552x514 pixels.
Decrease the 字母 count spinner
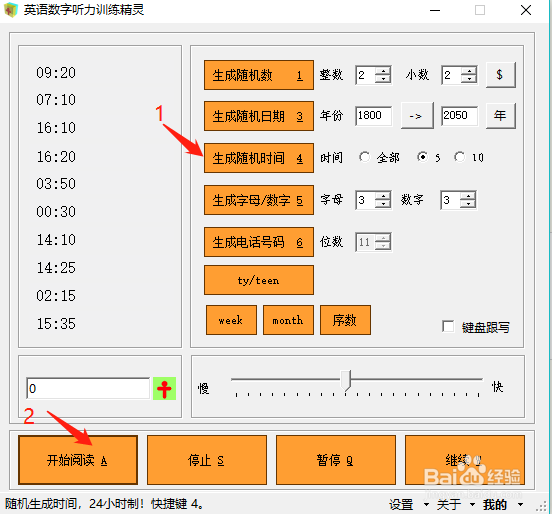click(x=383, y=204)
